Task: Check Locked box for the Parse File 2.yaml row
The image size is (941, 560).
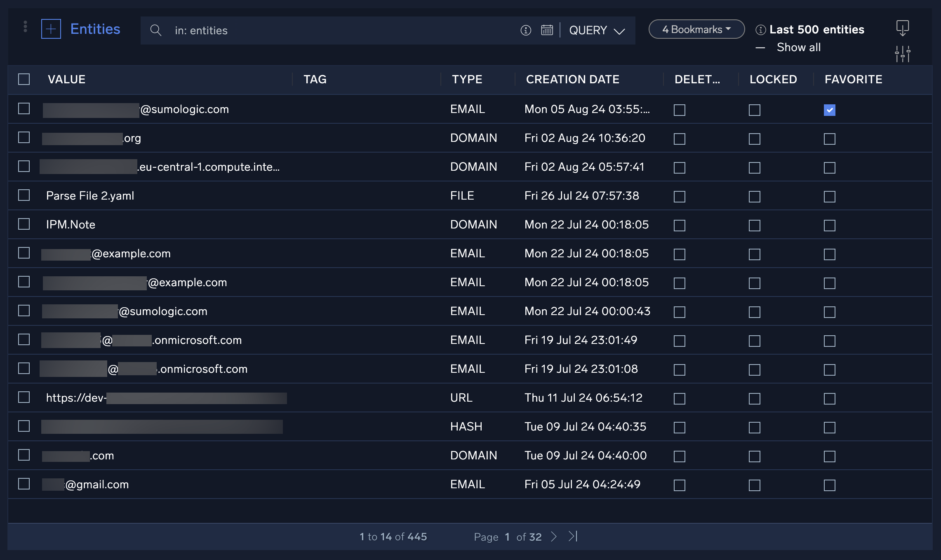Action: click(x=754, y=197)
